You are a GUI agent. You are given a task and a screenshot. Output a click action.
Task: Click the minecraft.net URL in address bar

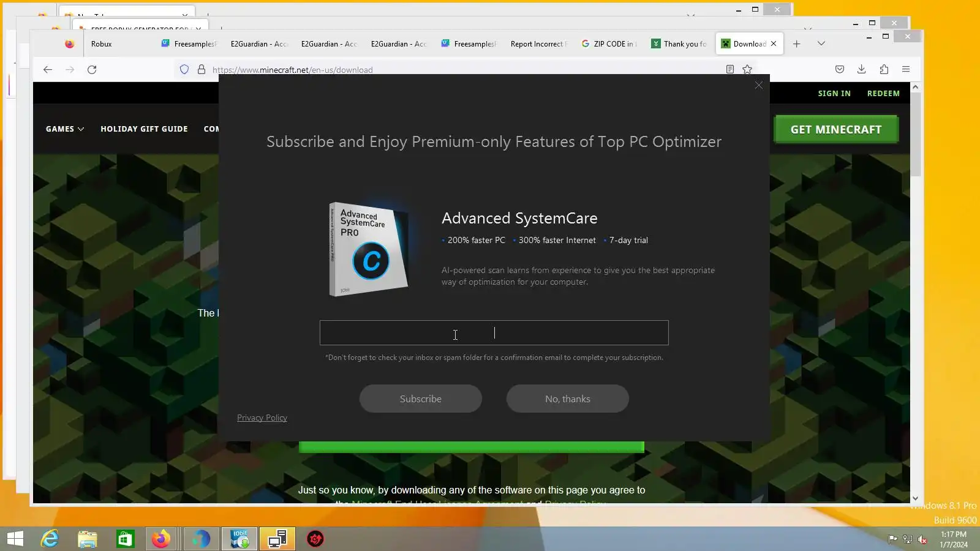click(x=292, y=70)
